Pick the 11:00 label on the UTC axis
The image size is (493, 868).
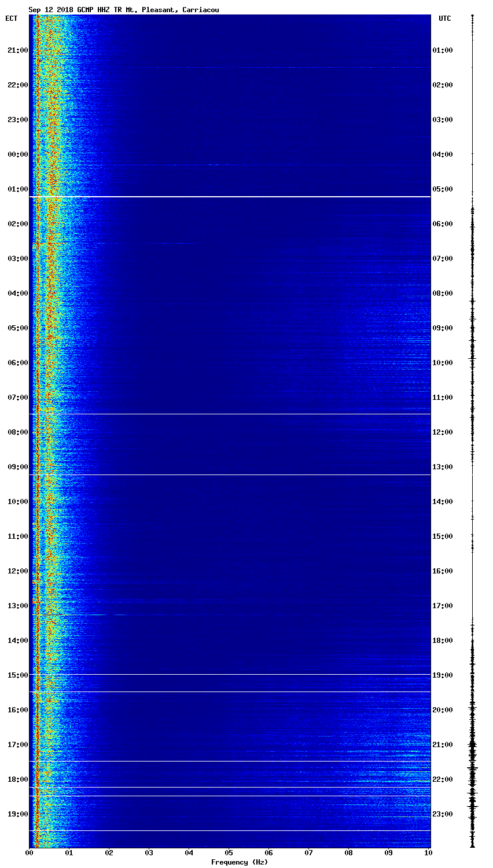[x=443, y=398]
